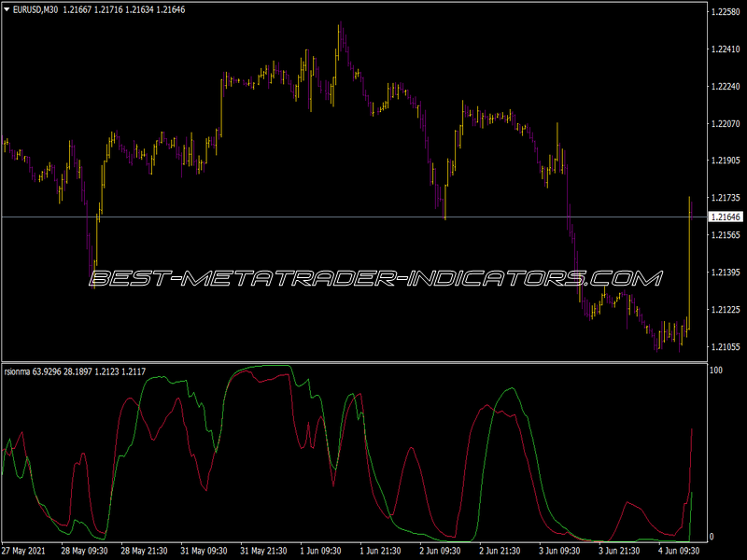Screen dimensions: 747x560
Task: Click the rsionma indicator label
Action: [x=17, y=371]
